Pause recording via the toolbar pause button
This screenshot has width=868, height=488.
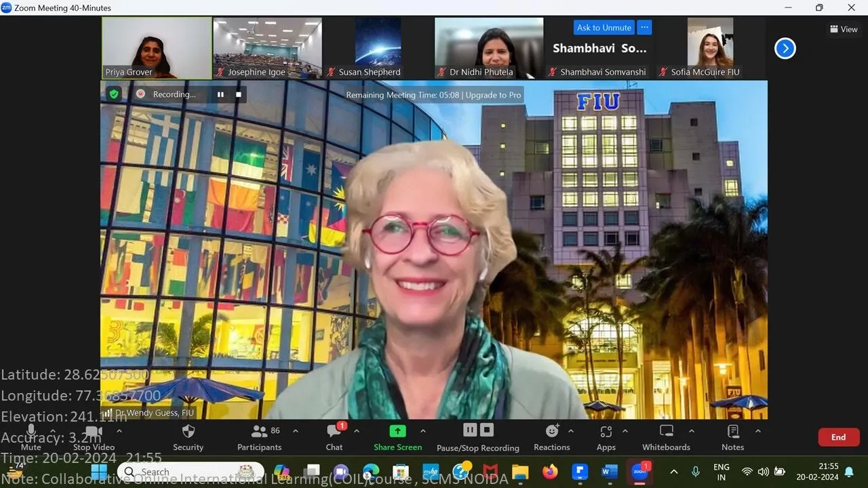click(x=470, y=430)
